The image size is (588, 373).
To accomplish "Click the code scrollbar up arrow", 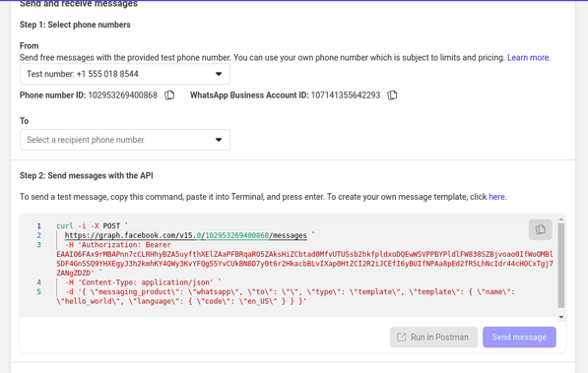I will [561, 219].
